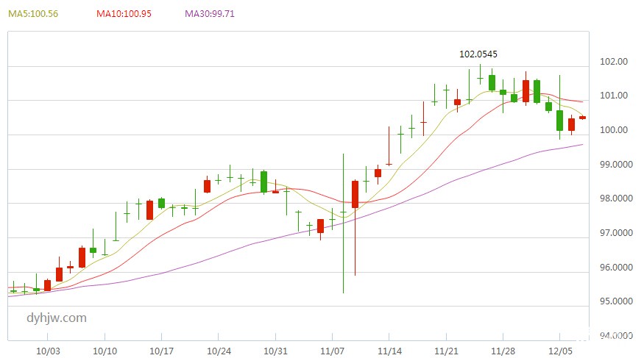Select the 11/28 date on the axis

pos(503,351)
